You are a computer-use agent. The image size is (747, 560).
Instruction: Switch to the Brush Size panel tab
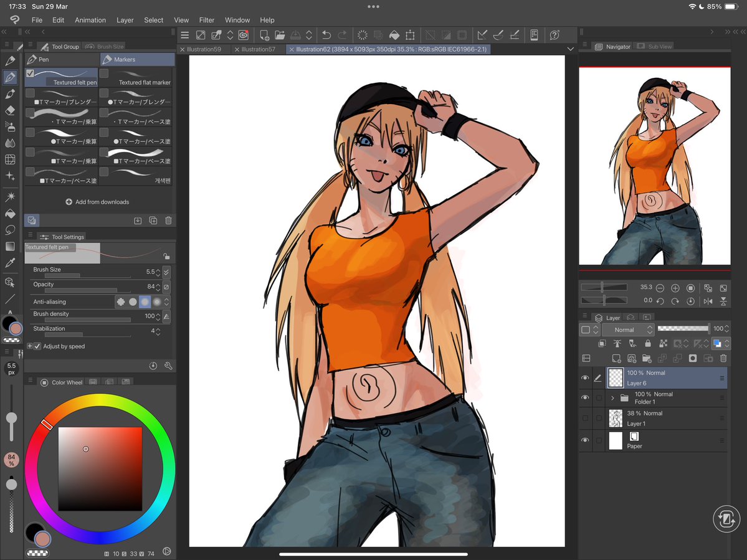(x=105, y=46)
